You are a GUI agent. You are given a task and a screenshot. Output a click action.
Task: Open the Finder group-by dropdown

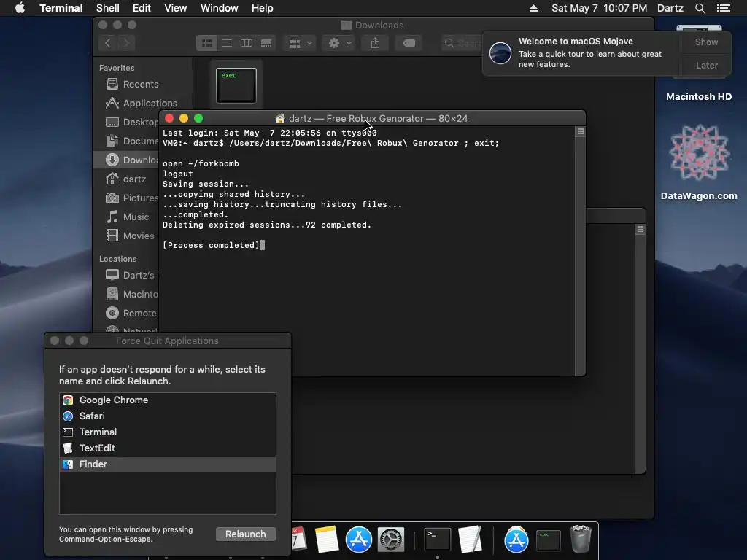(x=300, y=43)
